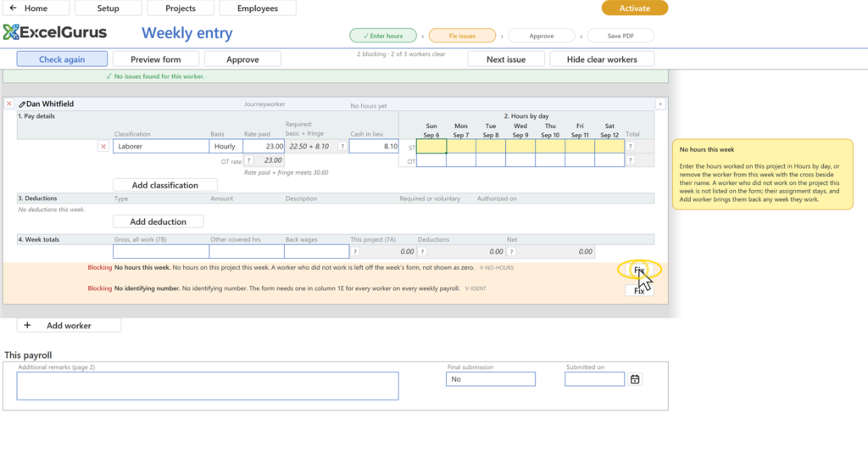Fix the No hours this week issue
The image size is (868, 470).
pyautogui.click(x=639, y=270)
